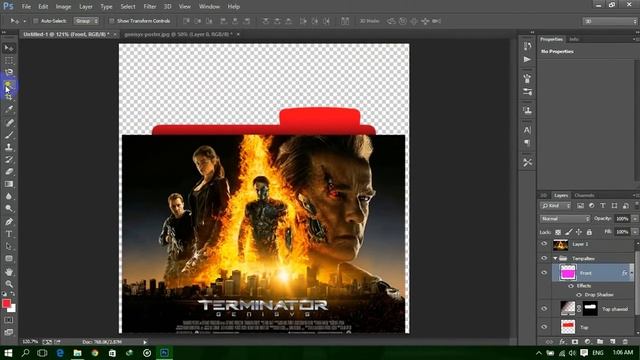Hide the Top shadow layer

tap(544, 309)
